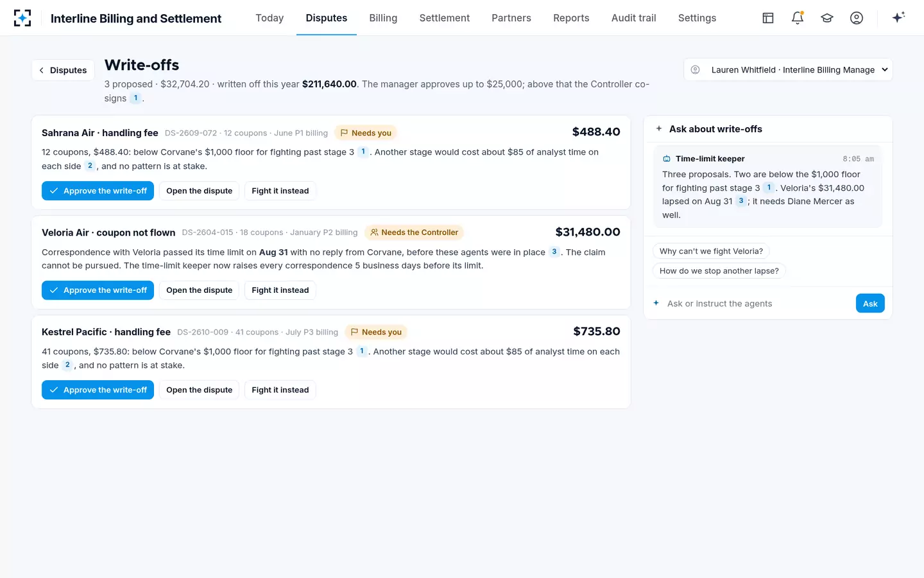Screen dimensions: 924x578
Task: Open the user account profile icon
Action: coord(857,18)
